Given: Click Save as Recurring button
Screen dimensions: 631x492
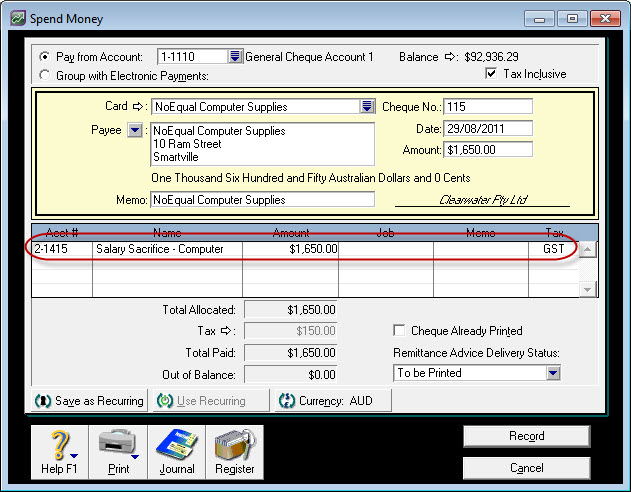Looking at the screenshot, I should (90, 401).
